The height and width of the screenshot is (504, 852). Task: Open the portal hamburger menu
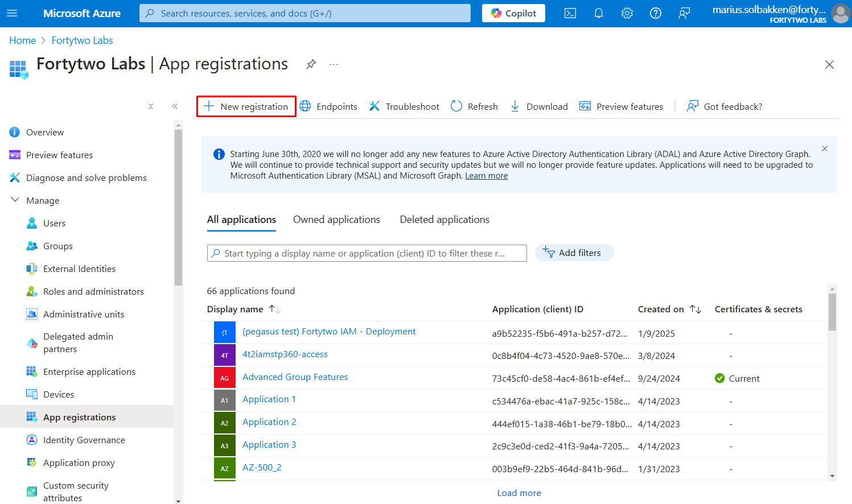(x=12, y=13)
